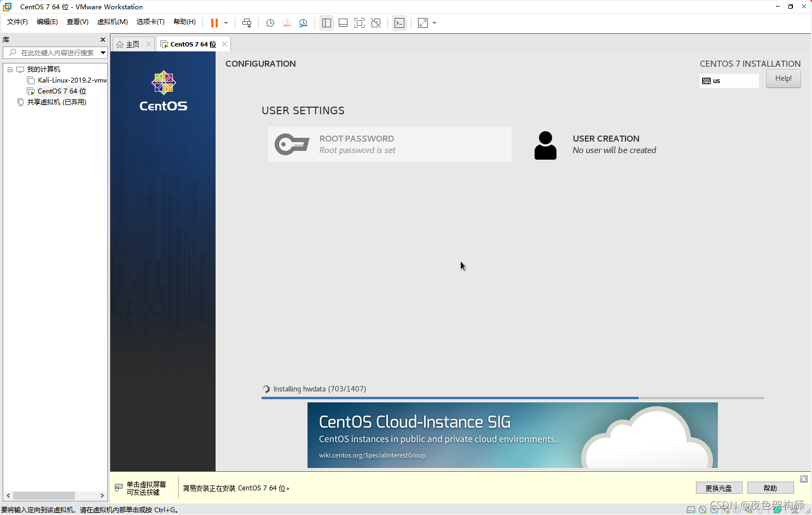Click the VMware Workstation title bar icon
The height and width of the screenshot is (515, 812).
[7, 7]
